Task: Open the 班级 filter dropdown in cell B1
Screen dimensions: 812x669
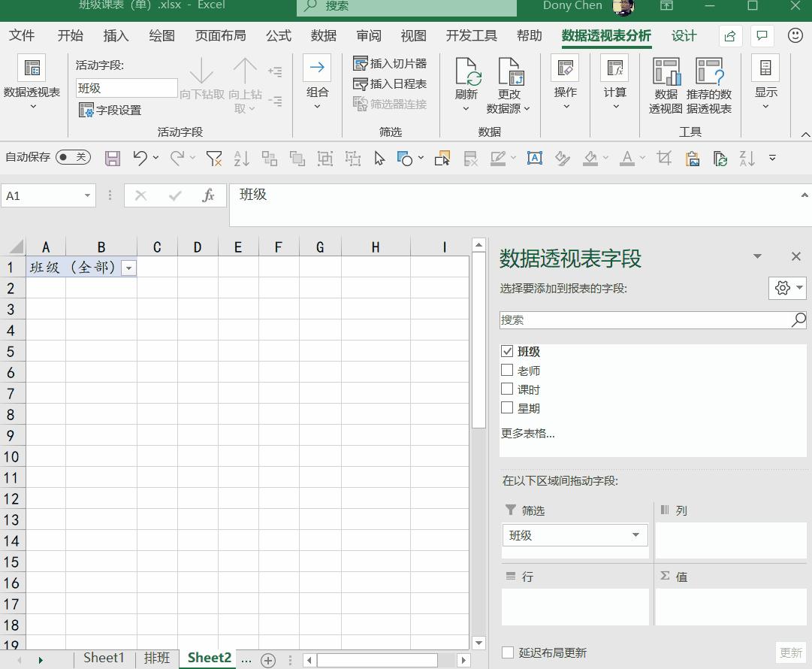Action: click(x=129, y=268)
